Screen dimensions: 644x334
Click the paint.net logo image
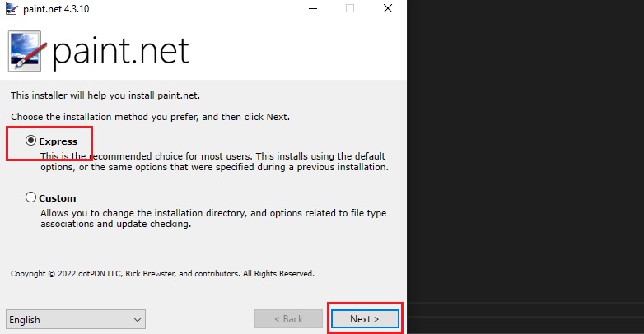[26, 51]
